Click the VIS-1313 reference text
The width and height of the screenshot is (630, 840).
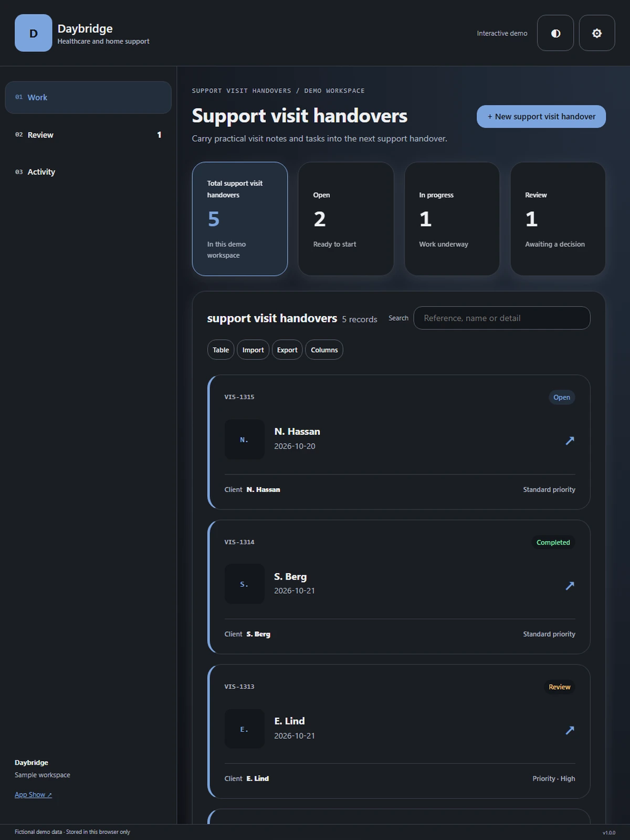[x=239, y=686]
